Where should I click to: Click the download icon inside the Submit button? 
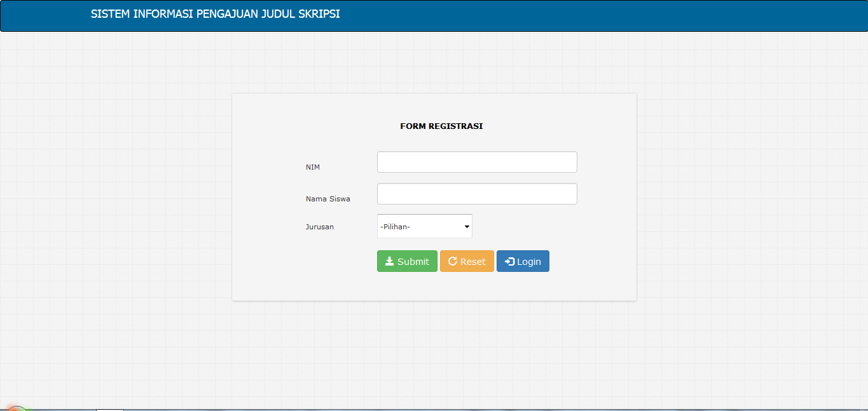pyautogui.click(x=390, y=260)
